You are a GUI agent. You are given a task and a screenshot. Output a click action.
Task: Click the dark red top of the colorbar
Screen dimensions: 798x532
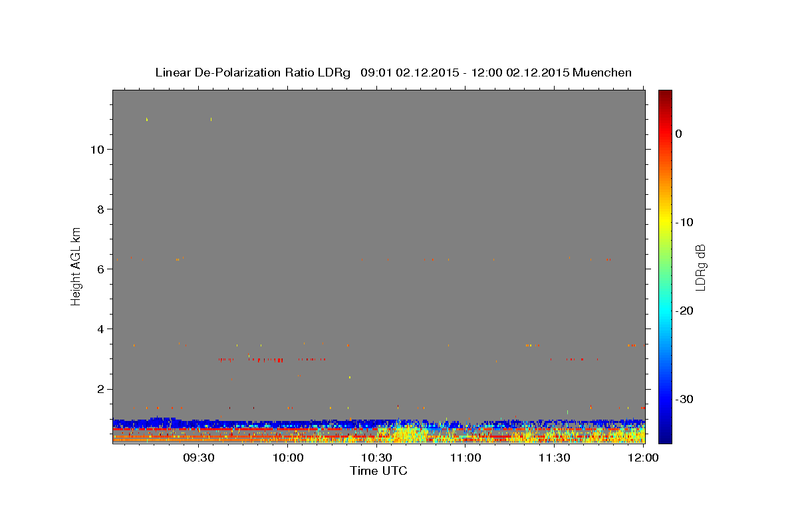pyautogui.click(x=665, y=96)
